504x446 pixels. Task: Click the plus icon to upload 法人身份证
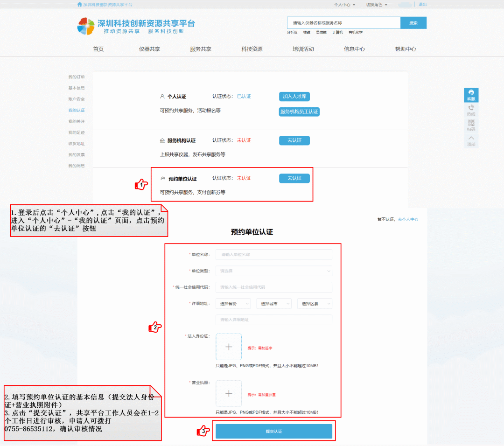pos(228,347)
